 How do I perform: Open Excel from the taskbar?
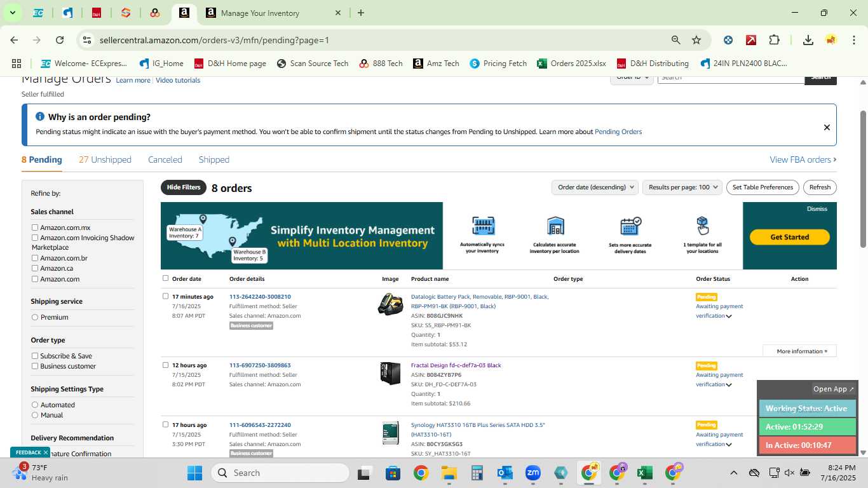(644, 473)
